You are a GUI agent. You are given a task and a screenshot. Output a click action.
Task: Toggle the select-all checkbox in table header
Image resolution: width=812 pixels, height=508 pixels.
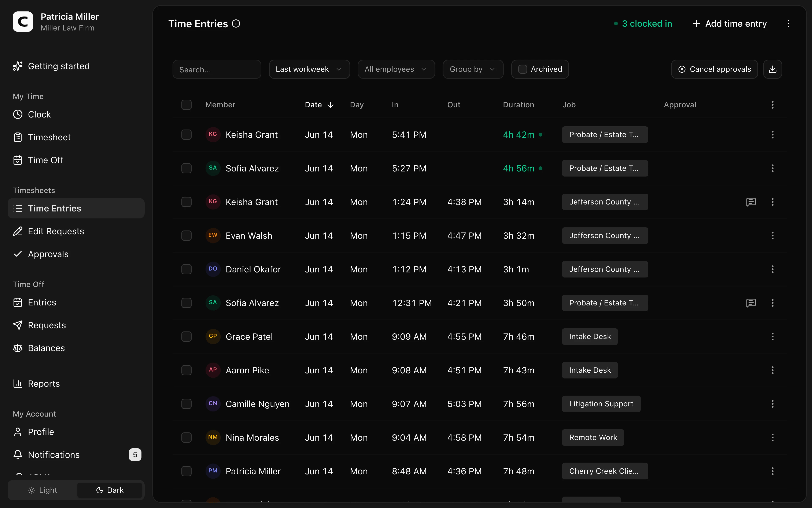(x=186, y=105)
